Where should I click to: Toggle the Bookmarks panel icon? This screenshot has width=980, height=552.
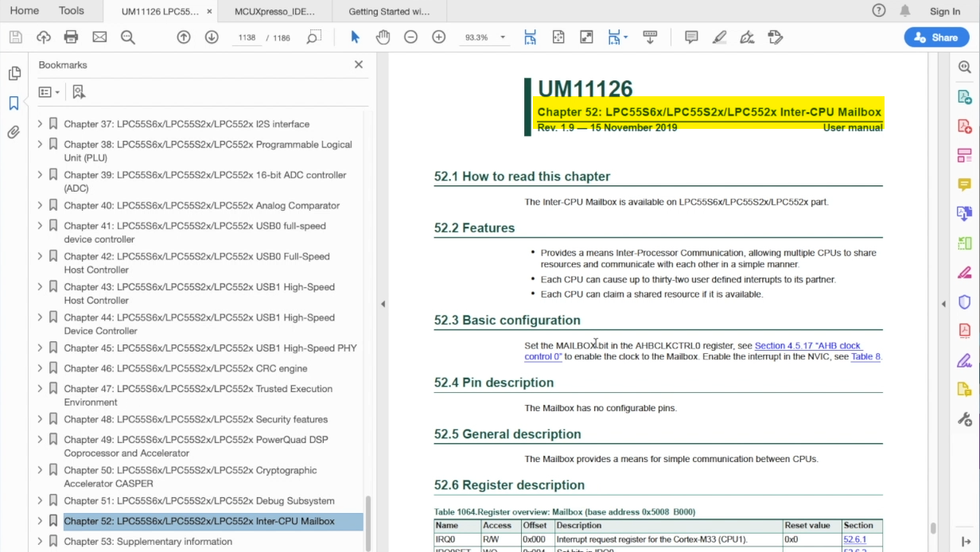click(x=14, y=103)
